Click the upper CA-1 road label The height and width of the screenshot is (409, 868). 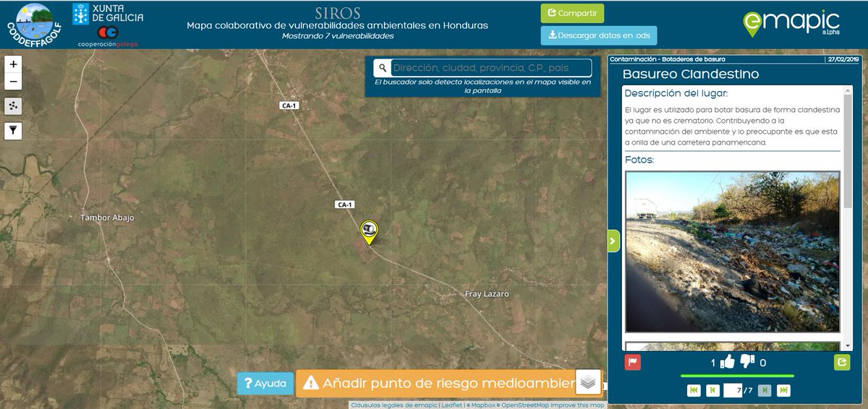[289, 106]
